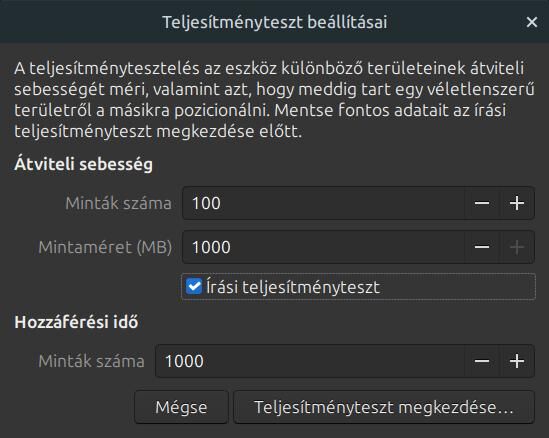The image size is (549, 438).
Task: Click the Átviteli sebesség section heading
Action: click(x=83, y=164)
